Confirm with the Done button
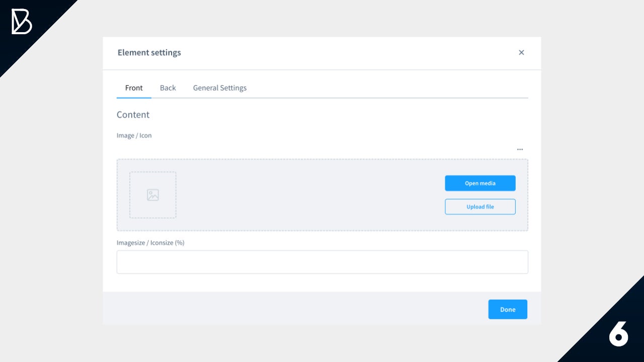The width and height of the screenshot is (644, 362). [x=508, y=309]
